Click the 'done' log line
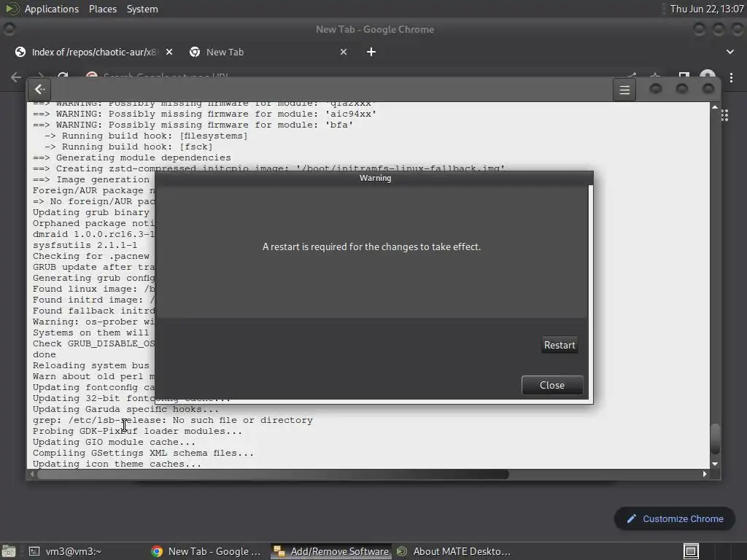This screenshot has height=560, width=747. tap(44, 355)
